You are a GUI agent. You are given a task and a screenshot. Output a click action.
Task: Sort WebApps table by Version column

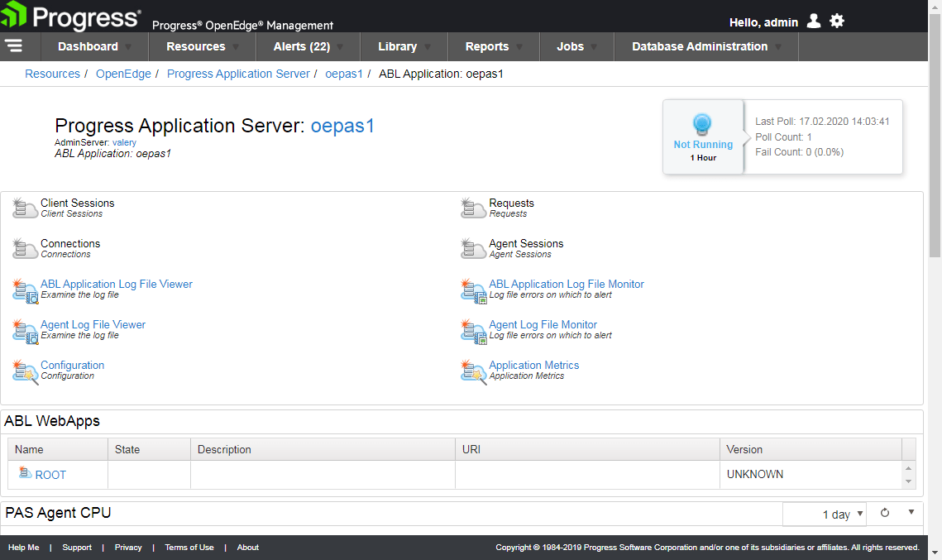811,449
